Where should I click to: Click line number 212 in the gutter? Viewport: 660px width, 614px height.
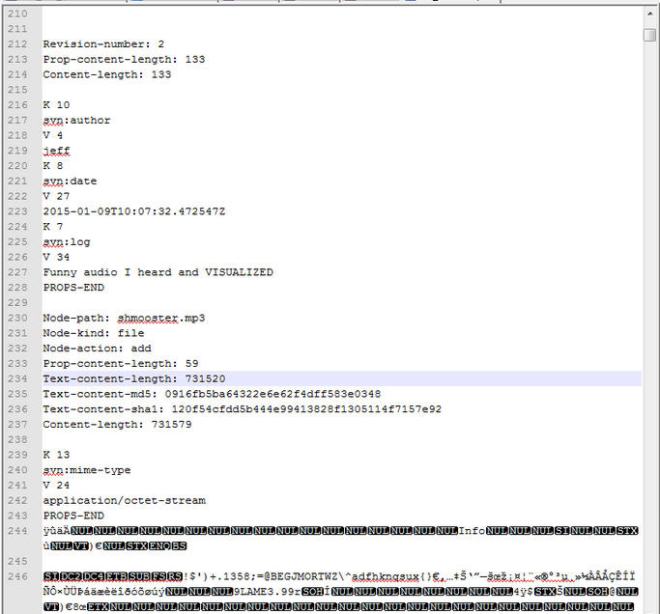18,44
